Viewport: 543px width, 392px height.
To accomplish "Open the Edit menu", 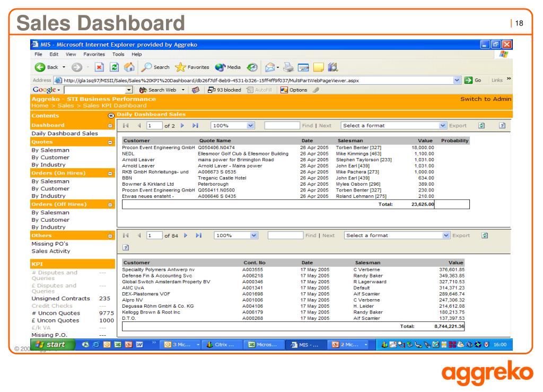I will [54, 54].
